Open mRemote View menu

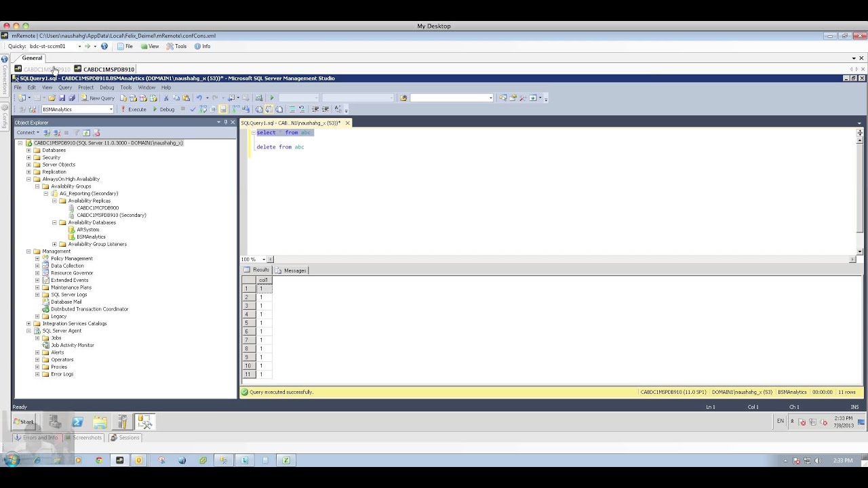coord(150,46)
